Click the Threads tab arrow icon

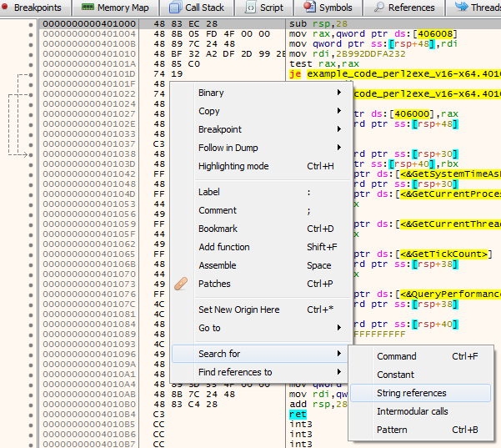pyautogui.click(x=460, y=8)
